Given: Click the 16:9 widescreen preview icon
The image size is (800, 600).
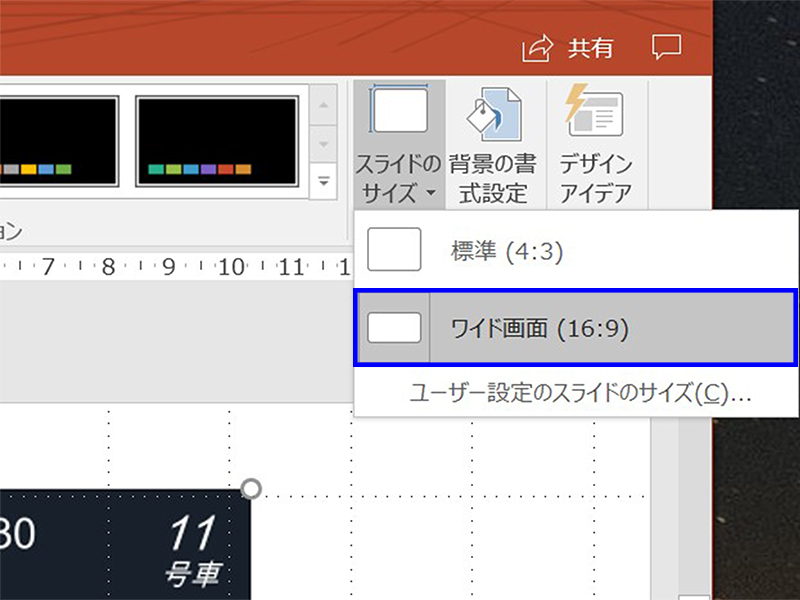Looking at the screenshot, I should pos(394,328).
